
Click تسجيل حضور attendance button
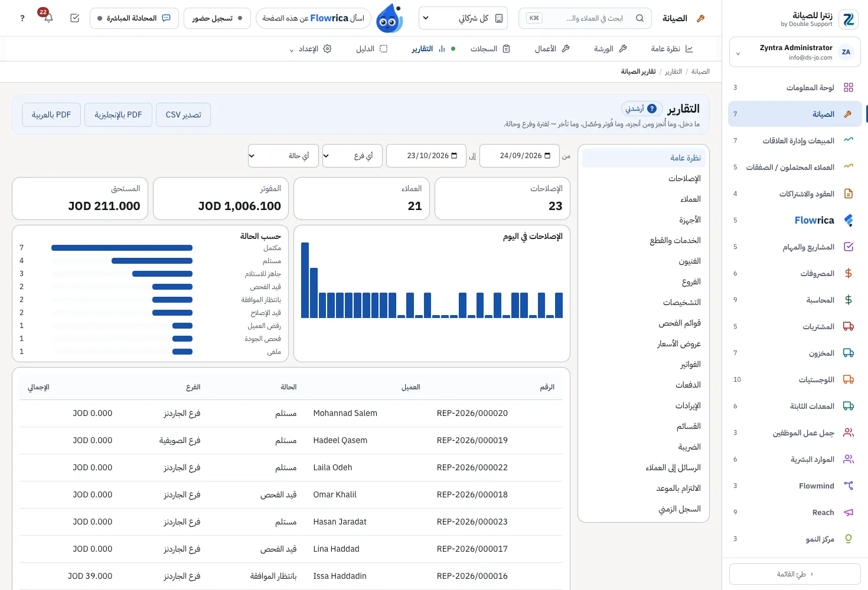(217, 18)
